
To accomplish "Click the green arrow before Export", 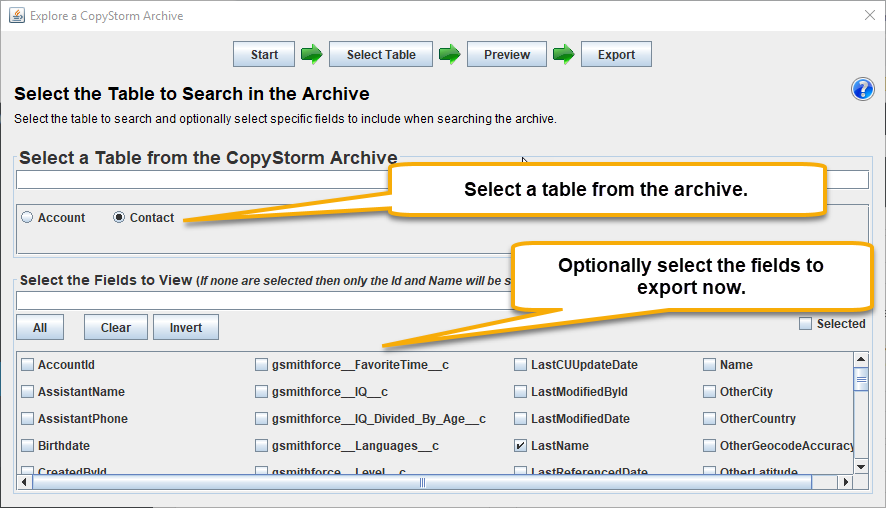I will [x=563, y=55].
